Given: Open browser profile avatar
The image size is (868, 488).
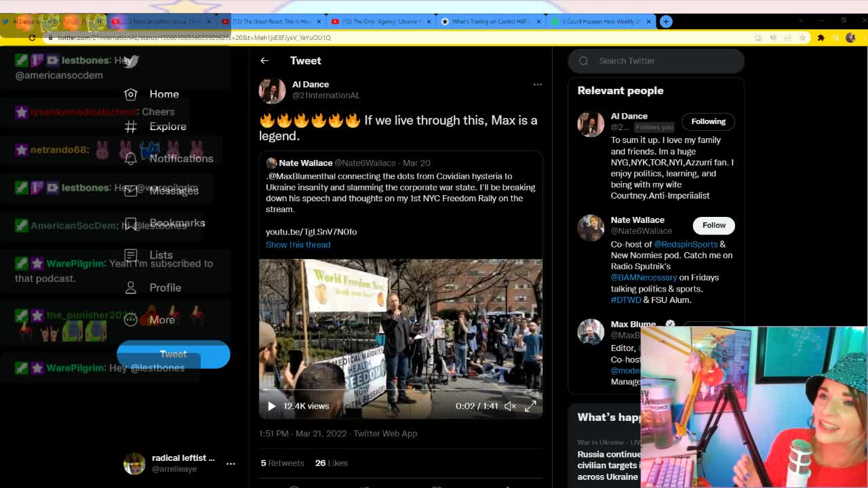Looking at the screenshot, I should point(850,38).
